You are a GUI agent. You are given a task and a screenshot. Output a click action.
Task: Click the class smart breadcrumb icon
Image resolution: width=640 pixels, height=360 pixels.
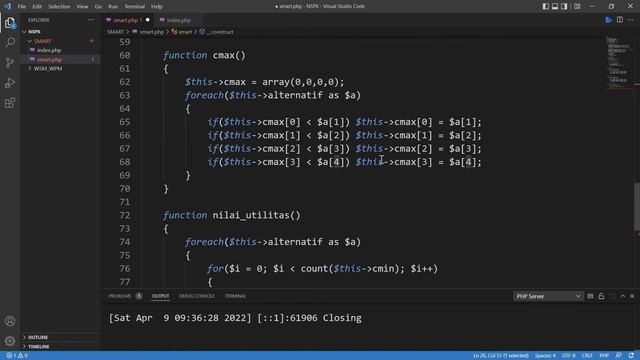click(174, 31)
